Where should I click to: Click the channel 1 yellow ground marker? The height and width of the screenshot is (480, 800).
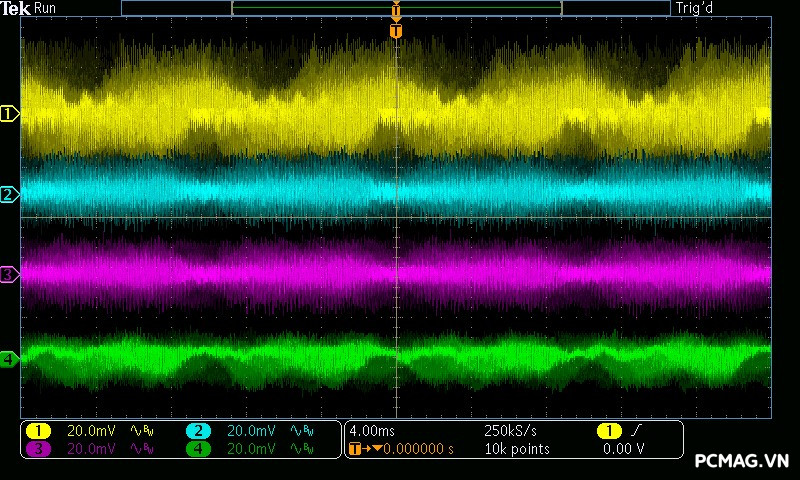(9, 114)
